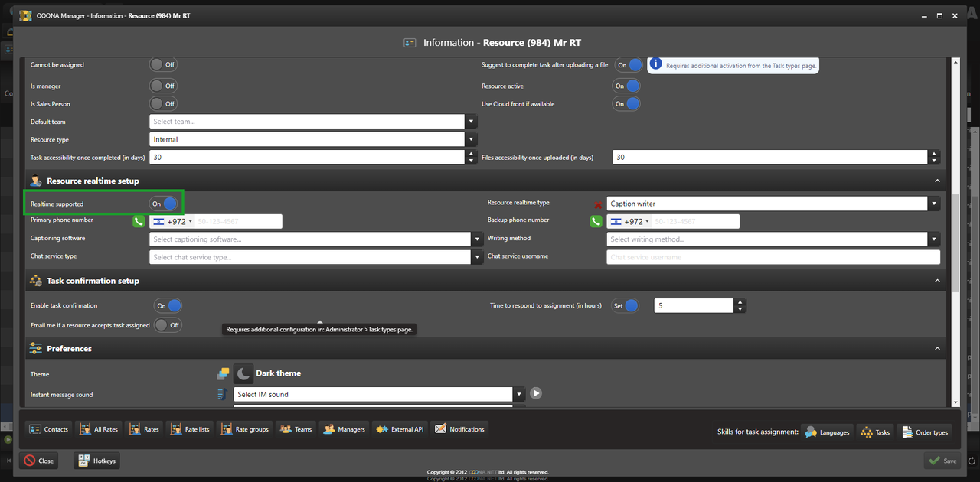Click the blue info icon near Task types
The height and width of the screenshot is (482, 980).
click(656, 64)
